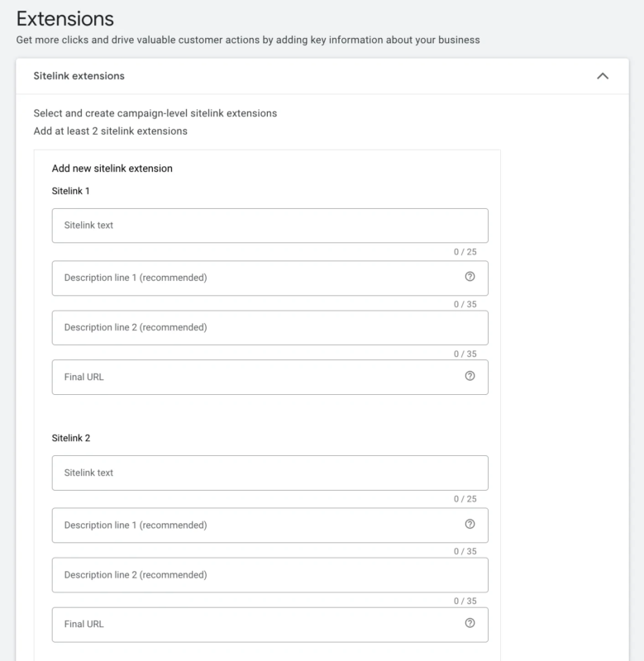This screenshot has width=644, height=661.
Task: Click the Add new sitelink extension heading
Action: point(112,169)
